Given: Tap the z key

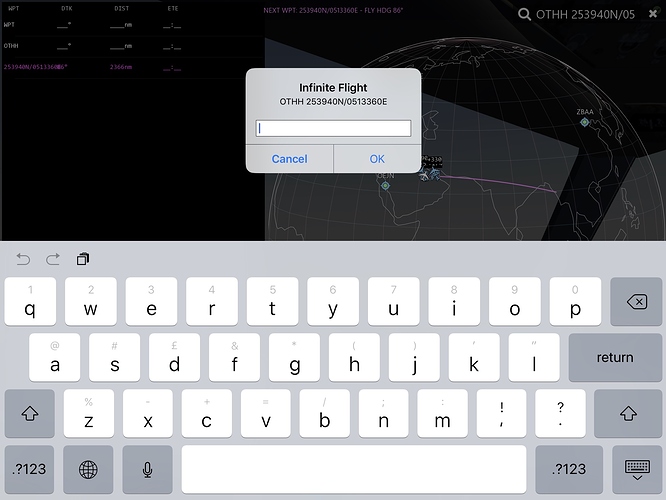Looking at the screenshot, I should click(x=89, y=413).
